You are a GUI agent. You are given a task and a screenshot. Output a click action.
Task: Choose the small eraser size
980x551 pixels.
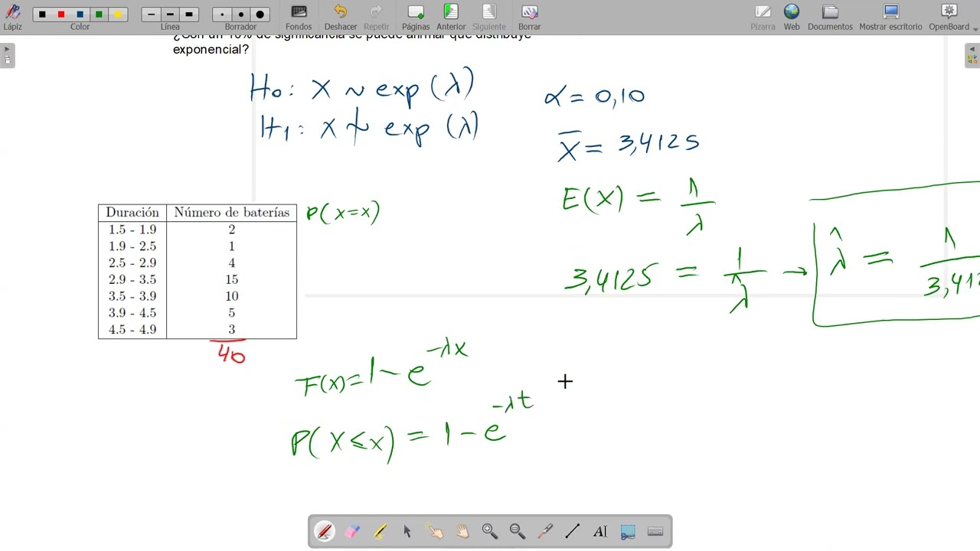click(222, 15)
